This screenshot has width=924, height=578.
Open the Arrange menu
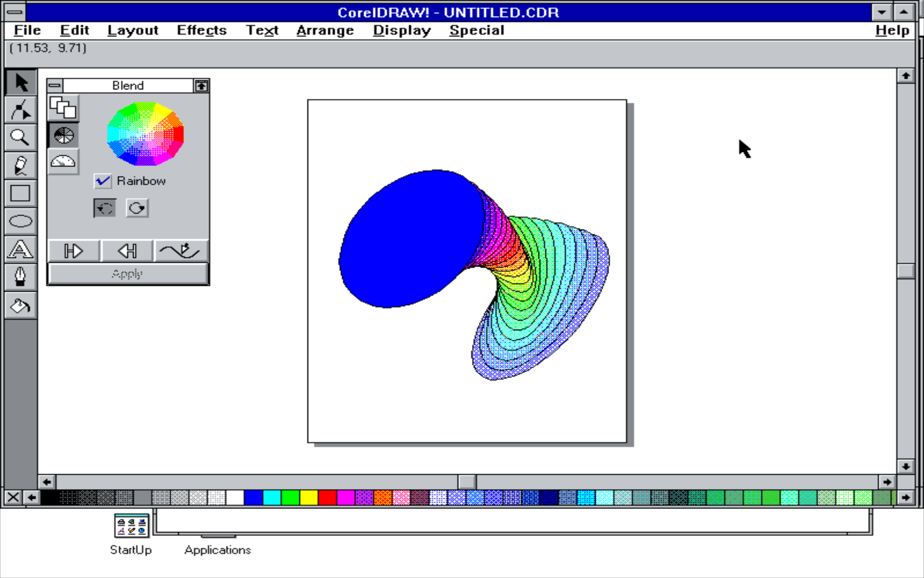click(x=325, y=30)
